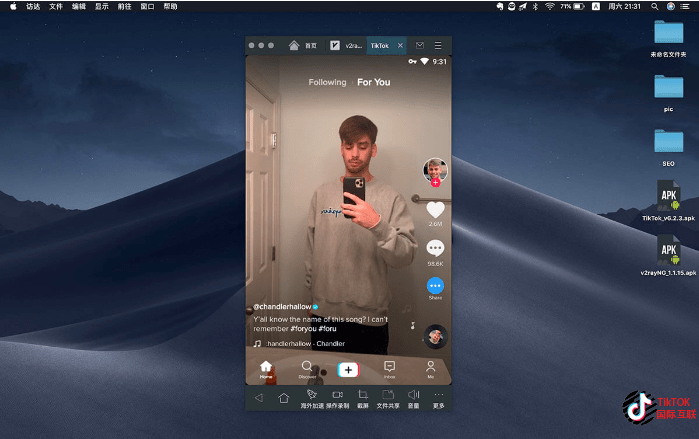Image resolution: width=699 pixels, height=439 pixels.
Task: Open TikTok Inbox
Action: coord(389,369)
